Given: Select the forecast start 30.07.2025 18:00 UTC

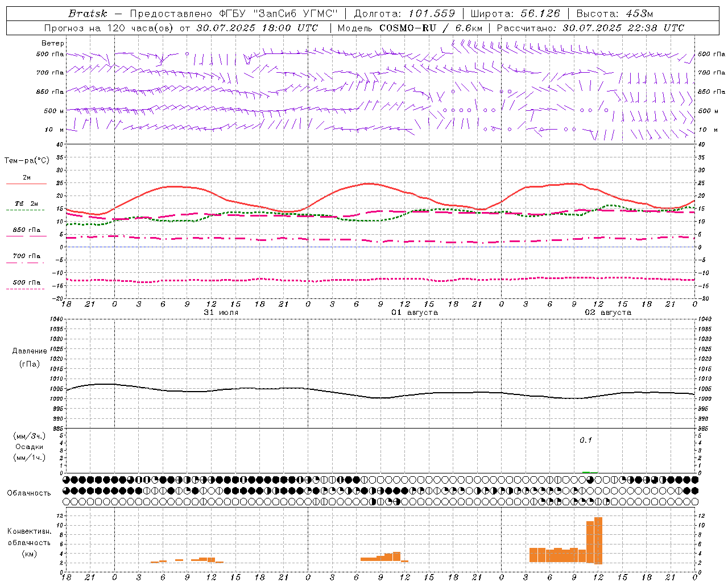Looking at the screenshot, I should pos(257,28).
